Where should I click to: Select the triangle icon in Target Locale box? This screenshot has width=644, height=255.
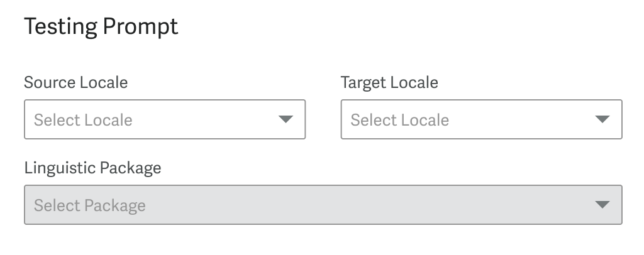point(602,119)
